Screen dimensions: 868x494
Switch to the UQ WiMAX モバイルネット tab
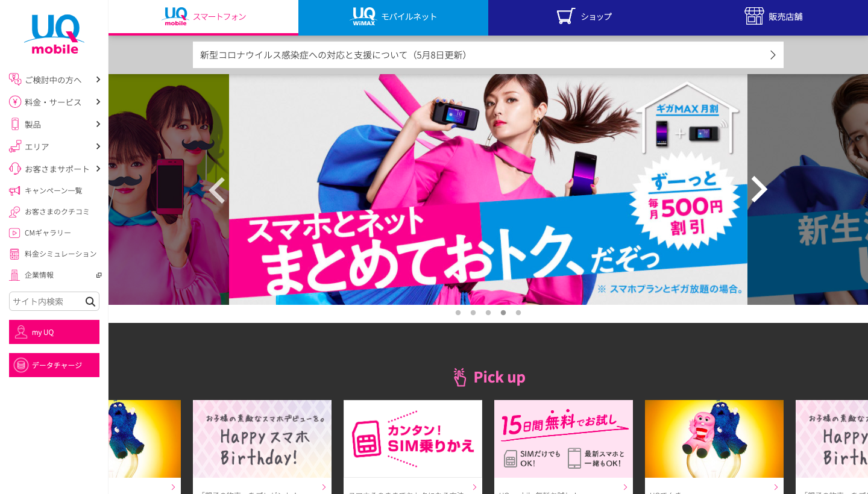[x=392, y=17]
